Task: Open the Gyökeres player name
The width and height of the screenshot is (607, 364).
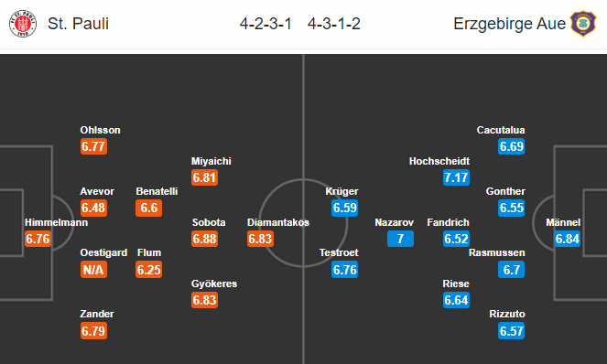Action: click(x=214, y=284)
